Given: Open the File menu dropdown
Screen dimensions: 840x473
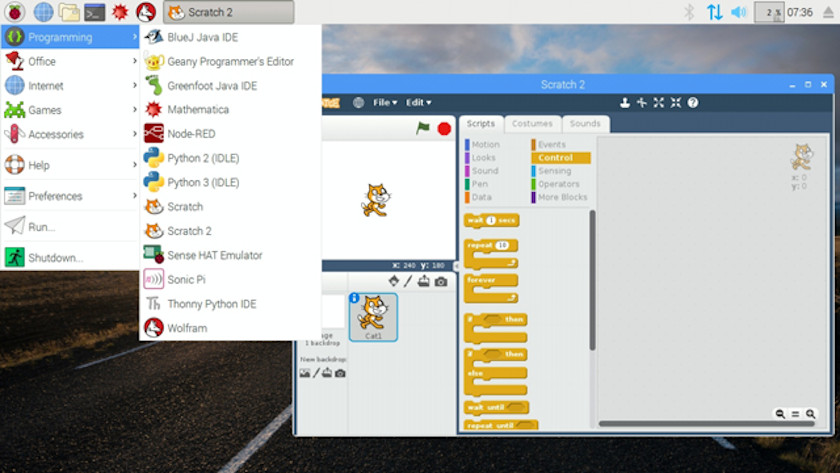Looking at the screenshot, I should pyautogui.click(x=385, y=102).
